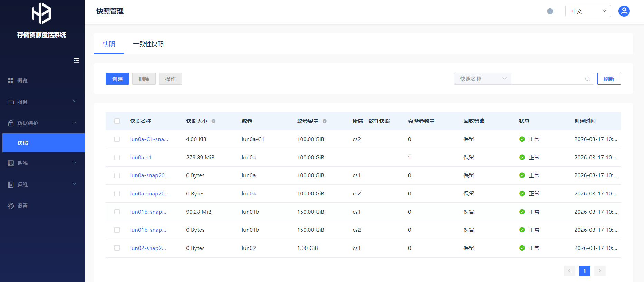Image resolution: width=644 pixels, height=282 pixels.
Task: Open the lun0a-s1 snapshot link
Action: pos(141,158)
